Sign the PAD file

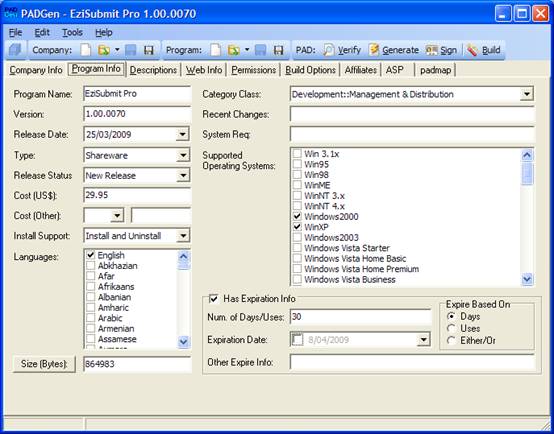(x=441, y=50)
